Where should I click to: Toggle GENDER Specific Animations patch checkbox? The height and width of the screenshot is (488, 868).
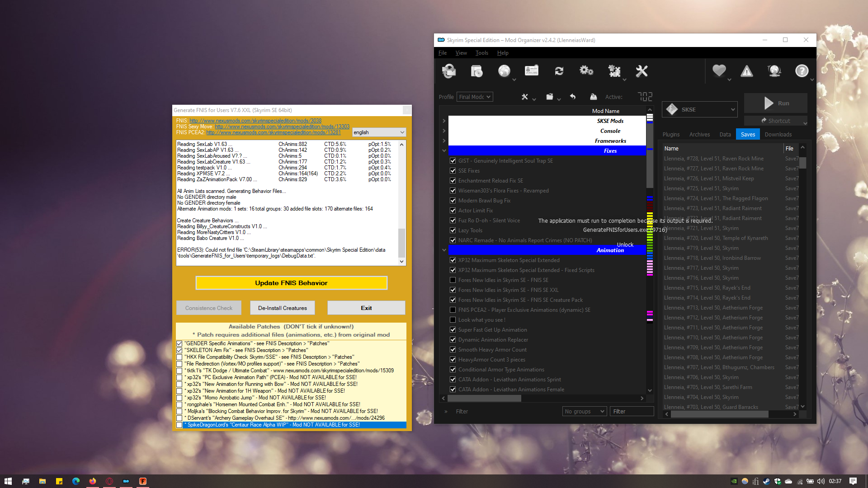[x=179, y=343]
